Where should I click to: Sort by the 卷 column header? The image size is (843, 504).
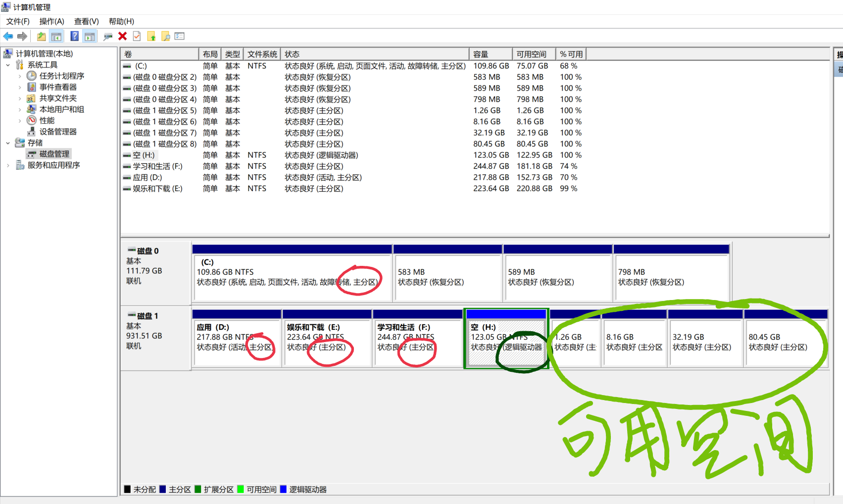160,54
